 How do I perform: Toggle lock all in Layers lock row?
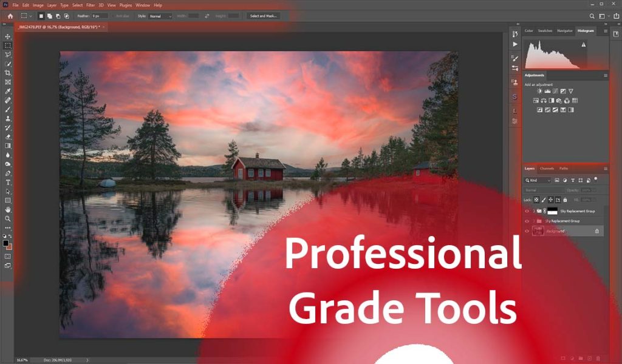pyautogui.click(x=566, y=200)
